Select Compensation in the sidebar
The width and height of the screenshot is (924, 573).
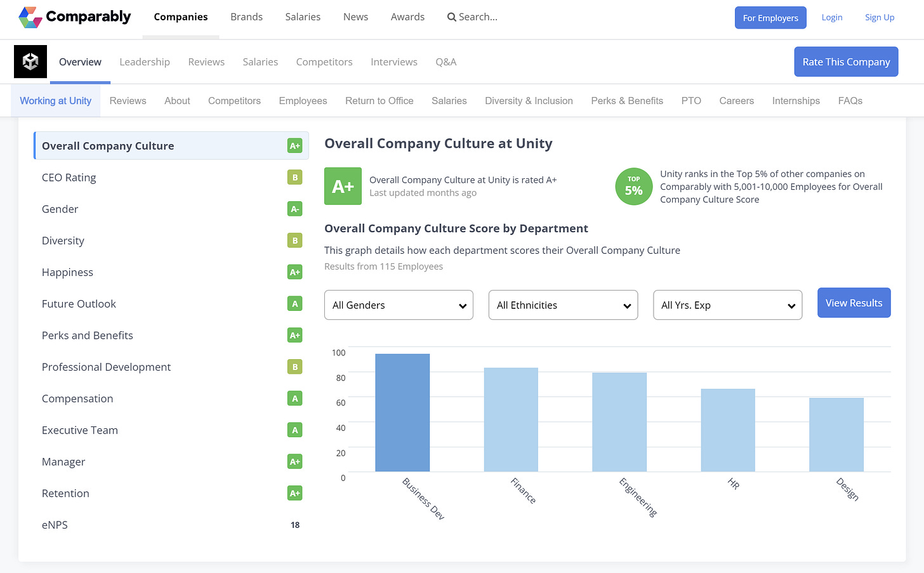pos(171,398)
